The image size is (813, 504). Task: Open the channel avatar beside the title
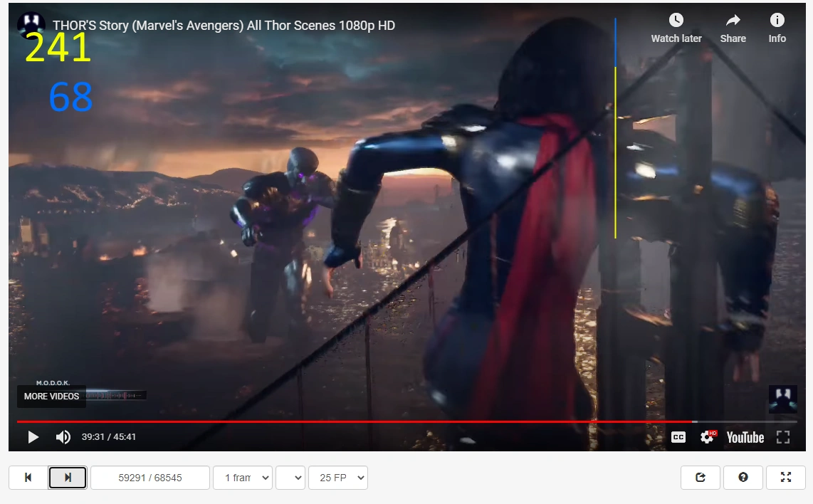click(x=30, y=24)
